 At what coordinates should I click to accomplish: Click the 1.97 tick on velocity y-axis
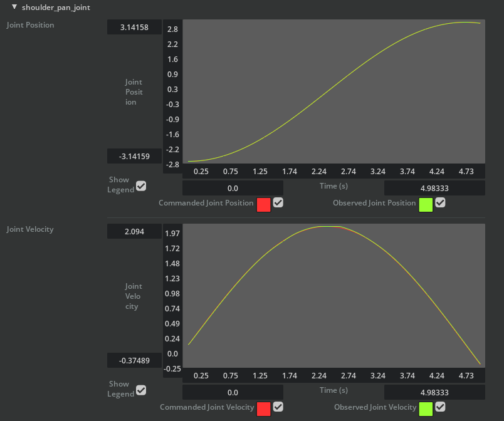172,234
